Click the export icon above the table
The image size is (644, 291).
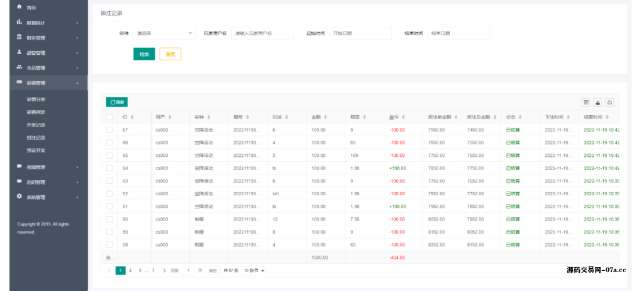tap(597, 103)
